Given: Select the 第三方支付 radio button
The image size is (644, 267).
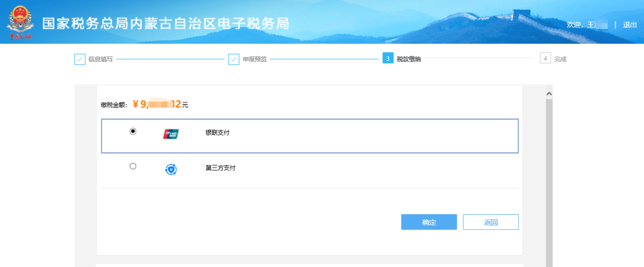Looking at the screenshot, I should click(133, 166).
